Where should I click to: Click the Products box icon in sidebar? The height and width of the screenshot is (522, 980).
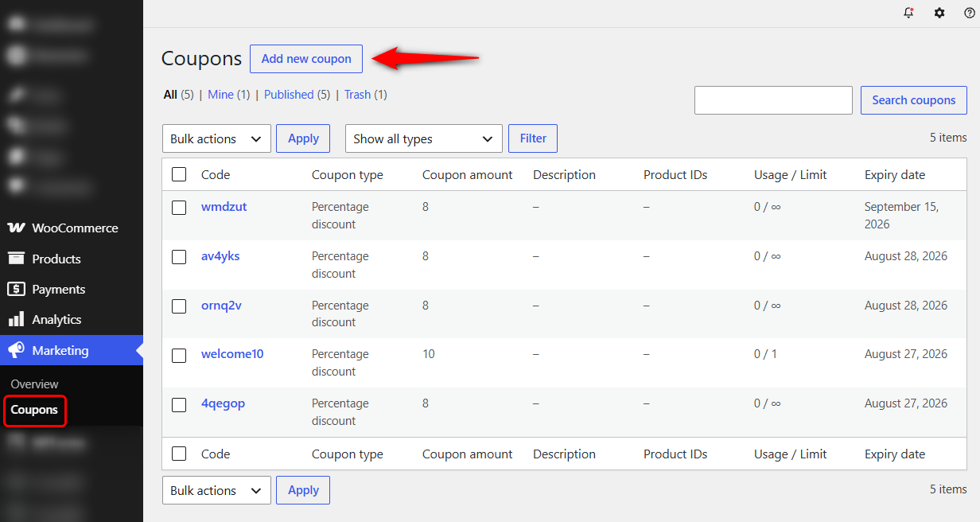click(x=16, y=258)
